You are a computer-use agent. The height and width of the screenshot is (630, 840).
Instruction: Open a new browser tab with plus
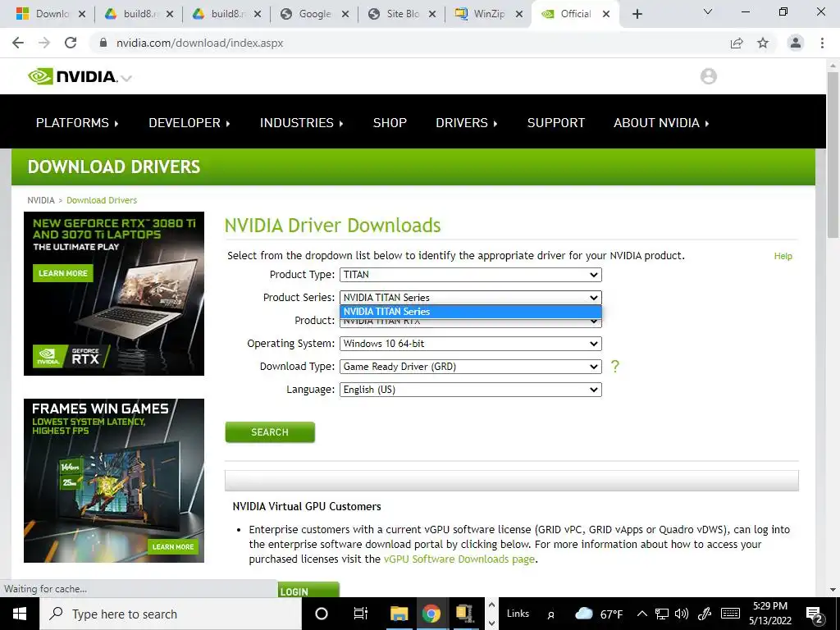(637, 14)
